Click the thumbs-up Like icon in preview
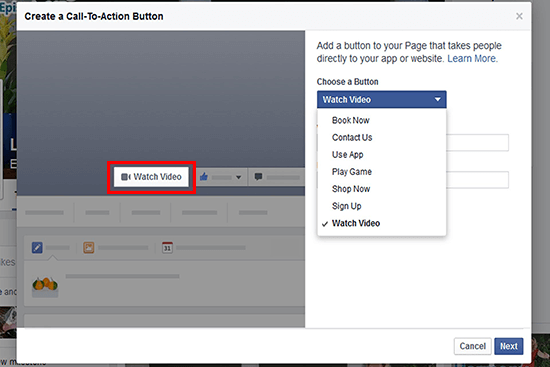Screen dimensions: 550x367 coord(204,177)
